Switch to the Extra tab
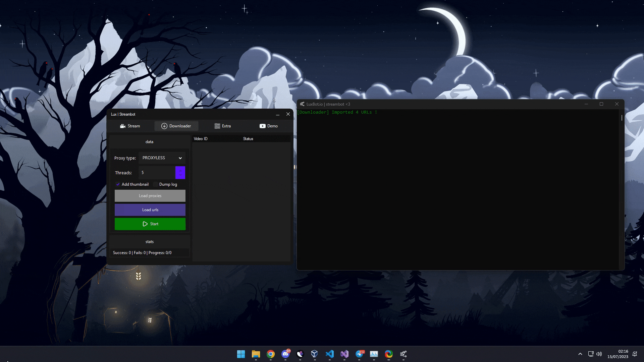 (x=222, y=126)
